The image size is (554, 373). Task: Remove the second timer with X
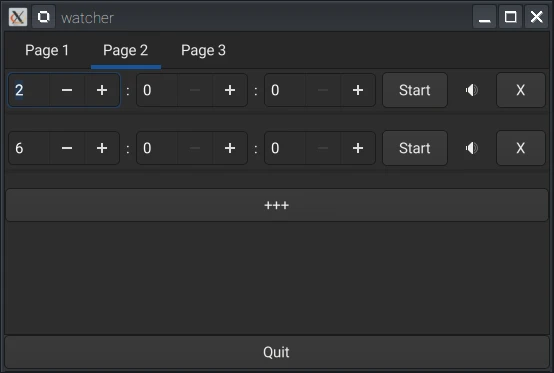click(x=521, y=148)
